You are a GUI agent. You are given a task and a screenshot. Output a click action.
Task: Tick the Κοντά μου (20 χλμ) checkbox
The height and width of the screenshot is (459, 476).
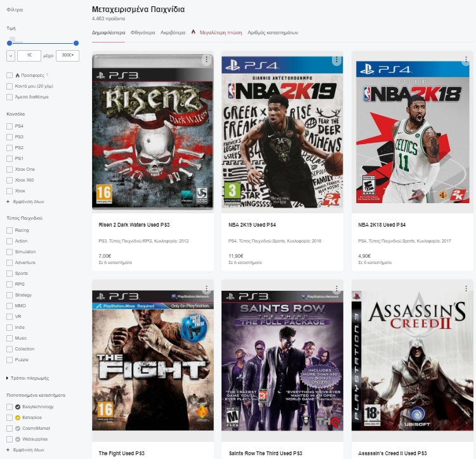click(10, 86)
